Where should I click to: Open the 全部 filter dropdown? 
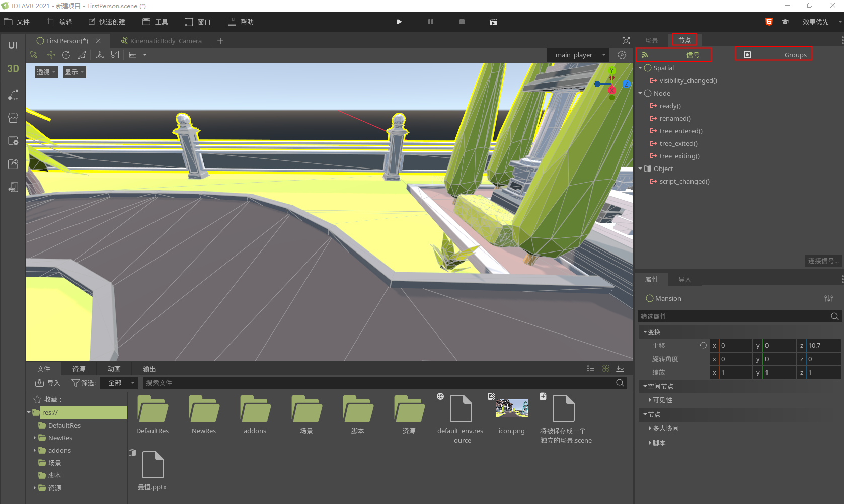119,383
